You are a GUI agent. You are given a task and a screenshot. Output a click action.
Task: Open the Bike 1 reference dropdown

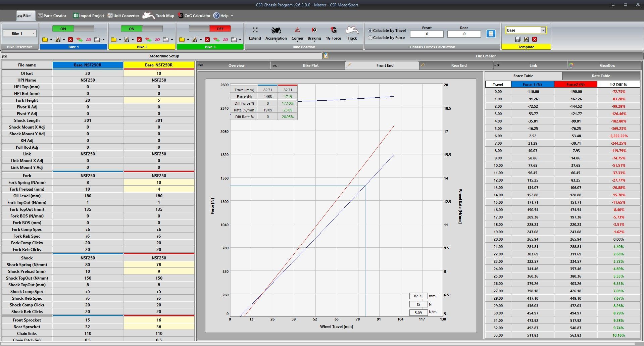pyautogui.click(x=34, y=34)
